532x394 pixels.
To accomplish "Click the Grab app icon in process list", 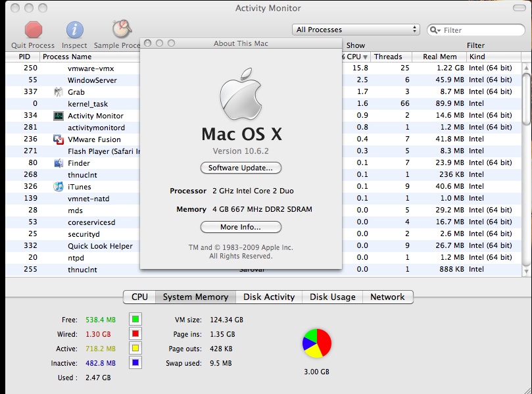I will [59, 92].
